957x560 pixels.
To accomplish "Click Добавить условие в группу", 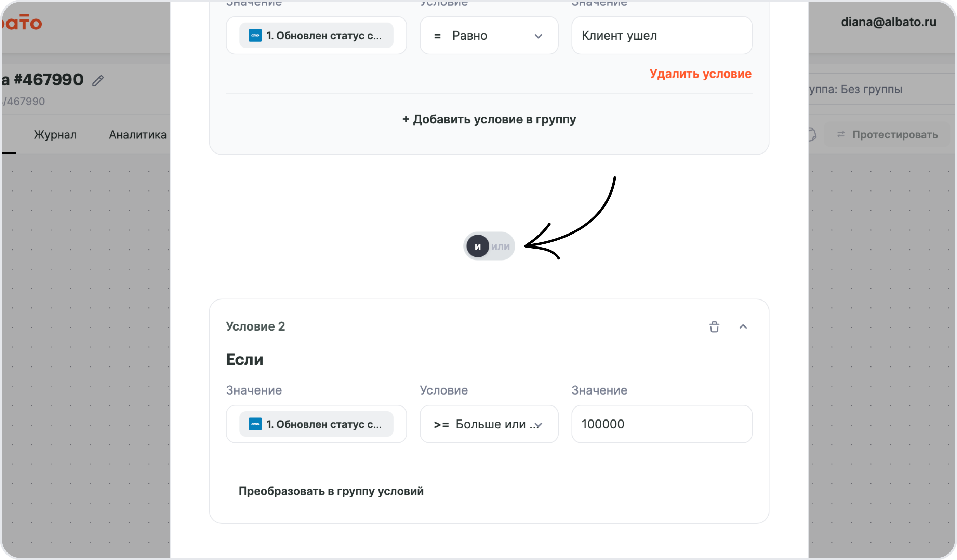I will pyautogui.click(x=489, y=119).
